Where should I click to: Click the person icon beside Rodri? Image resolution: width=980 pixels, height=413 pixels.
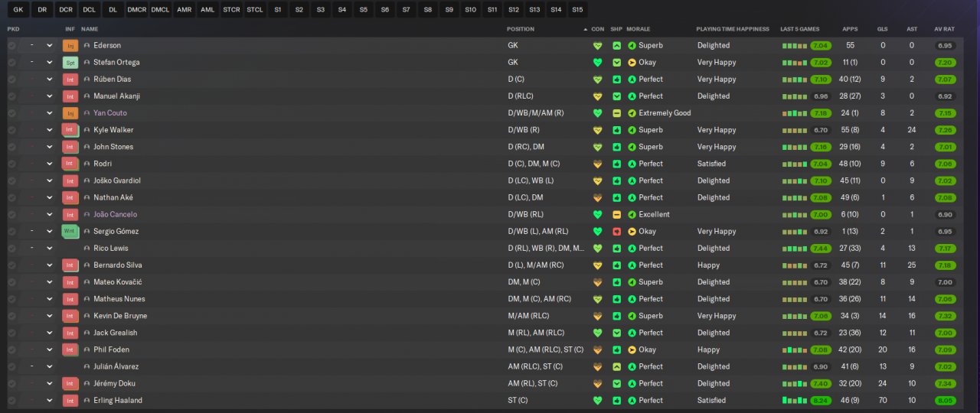click(x=87, y=164)
